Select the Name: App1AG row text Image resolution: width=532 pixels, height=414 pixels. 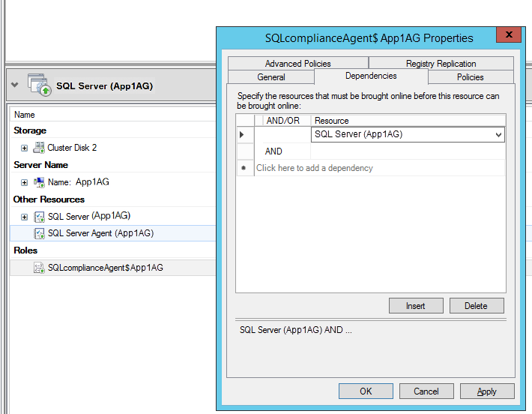pos(79,182)
